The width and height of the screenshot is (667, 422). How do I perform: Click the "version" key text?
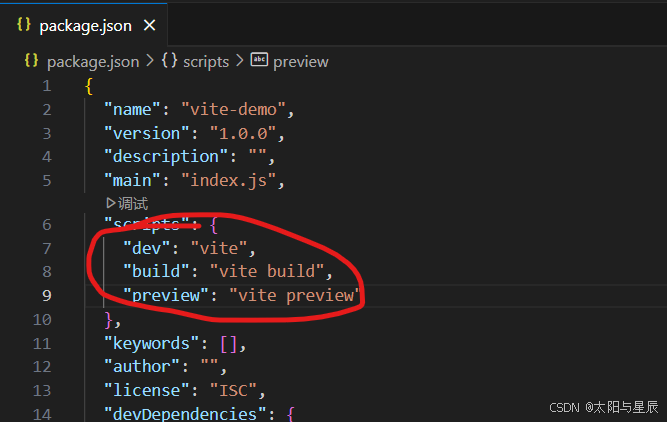click(147, 134)
